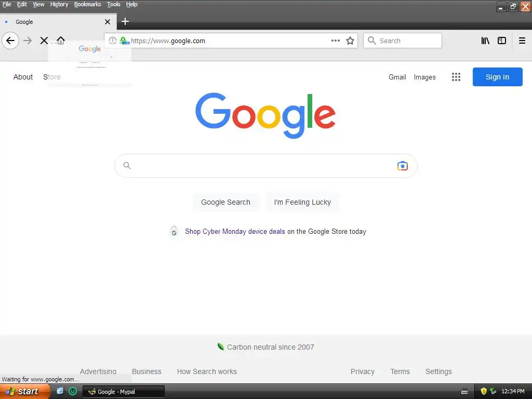
Task: Open the Gmail link
Action: coord(397,77)
